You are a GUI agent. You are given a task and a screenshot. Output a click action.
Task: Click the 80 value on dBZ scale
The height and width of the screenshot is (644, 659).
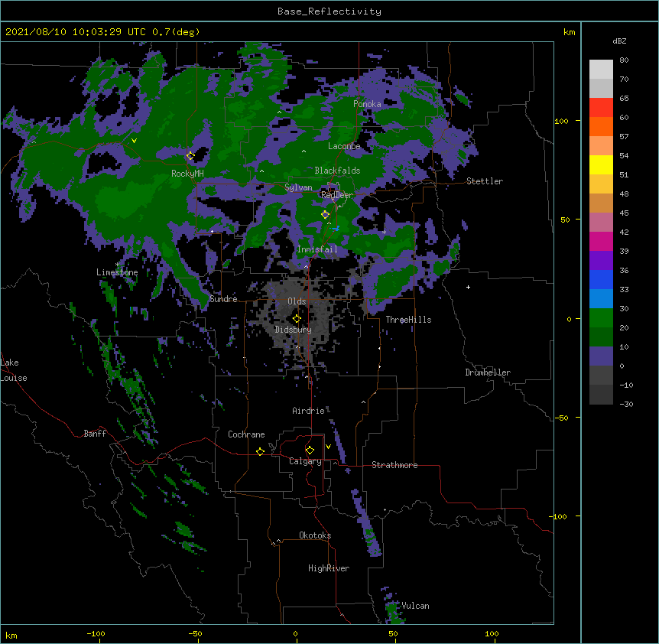point(624,60)
